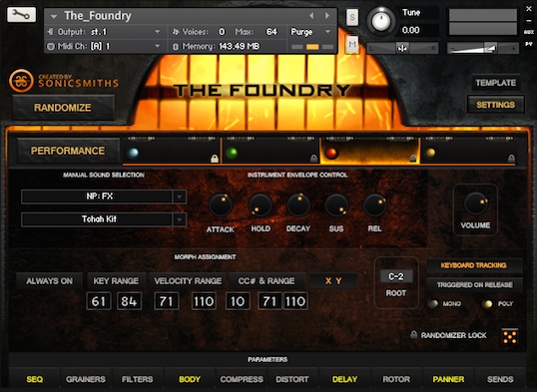Select Always On morph assignment
The width and height of the screenshot is (537, 392).
49,281
